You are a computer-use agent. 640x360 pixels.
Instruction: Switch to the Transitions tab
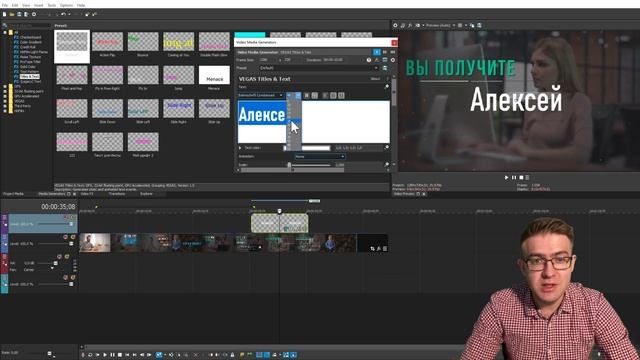click(x=117, y=194)
